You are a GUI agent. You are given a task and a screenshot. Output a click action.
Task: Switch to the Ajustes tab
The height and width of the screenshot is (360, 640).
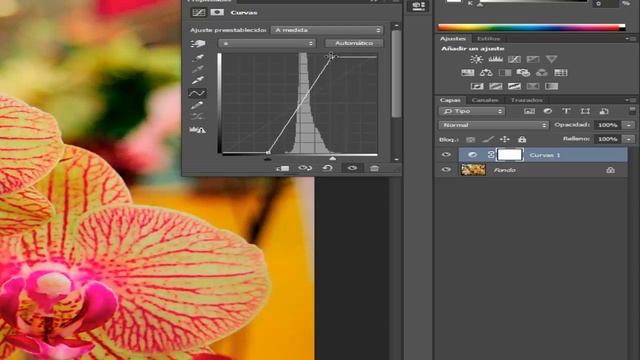[453, 38]
